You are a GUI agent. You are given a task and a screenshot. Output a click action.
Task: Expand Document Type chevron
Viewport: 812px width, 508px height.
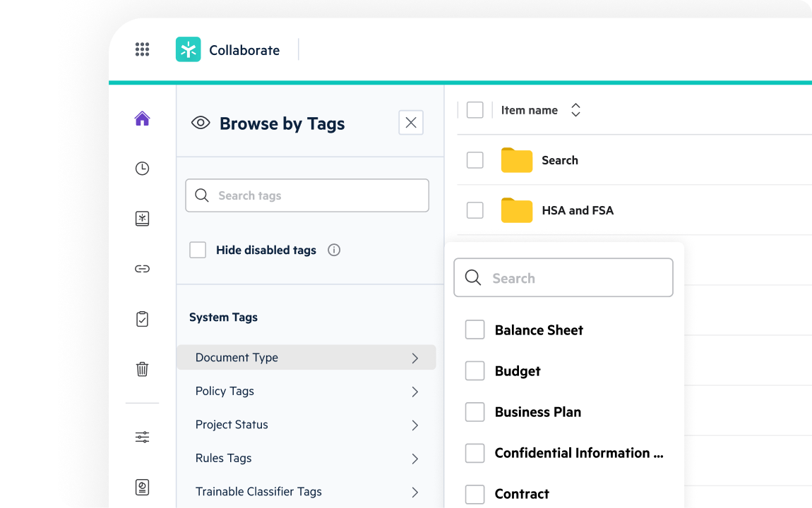coord(414,358)
